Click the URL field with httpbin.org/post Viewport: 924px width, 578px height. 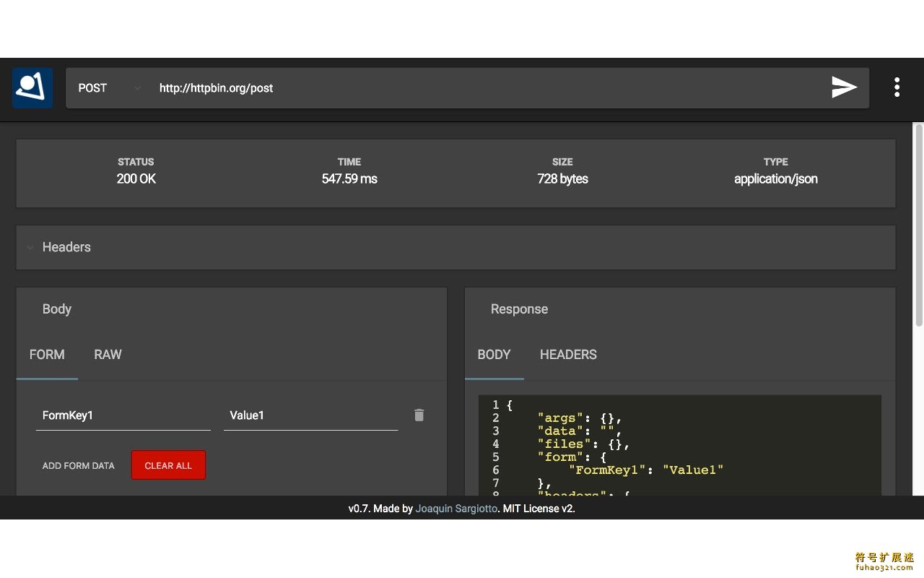[487, 88]
